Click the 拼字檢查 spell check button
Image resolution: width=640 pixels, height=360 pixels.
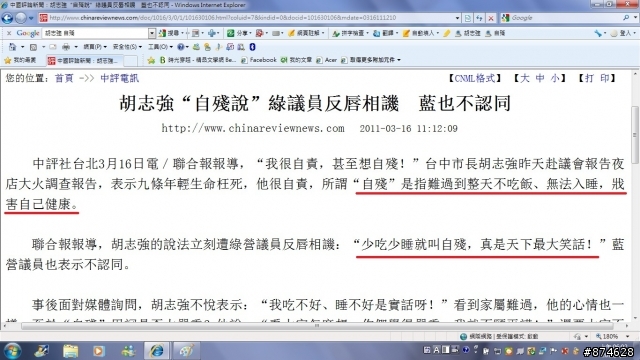[x=350, y=33]
